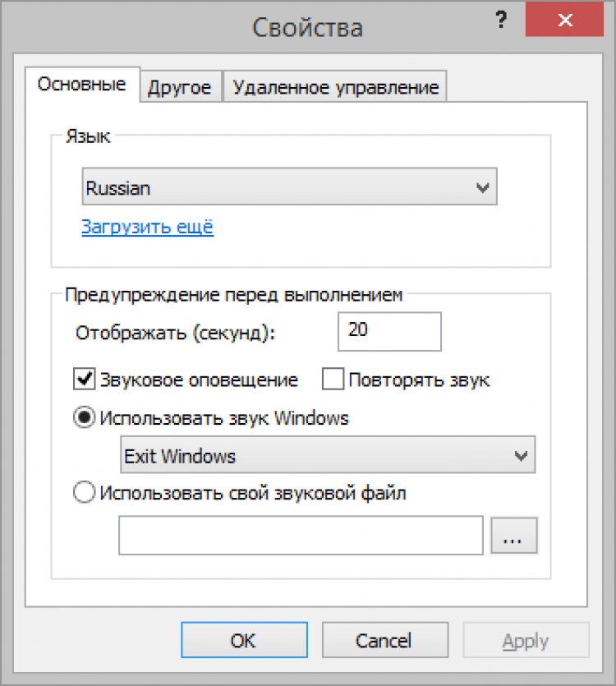Switch to the Основные tab

click(82, 85)
